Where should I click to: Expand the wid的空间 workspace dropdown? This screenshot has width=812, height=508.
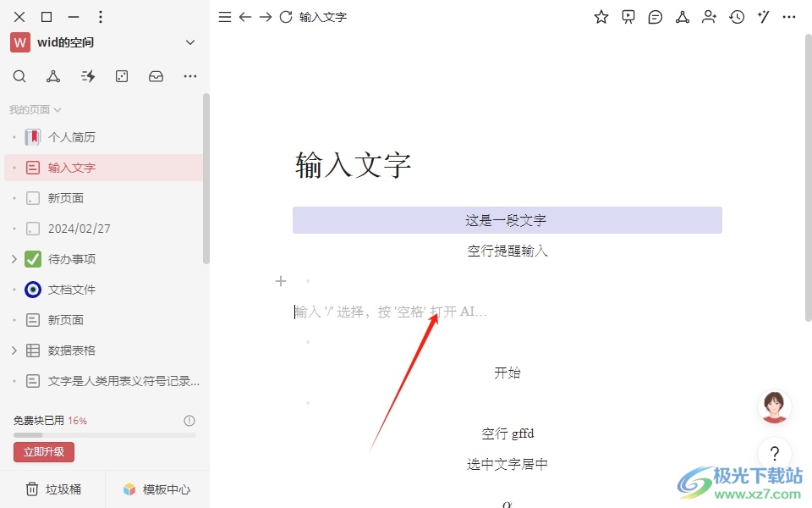tap(190, 42)
